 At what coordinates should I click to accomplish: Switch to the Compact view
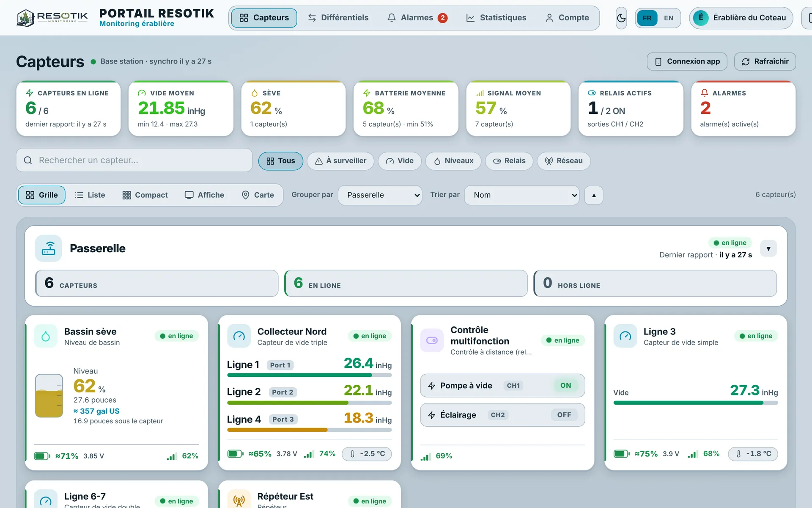tap(145, 195)
